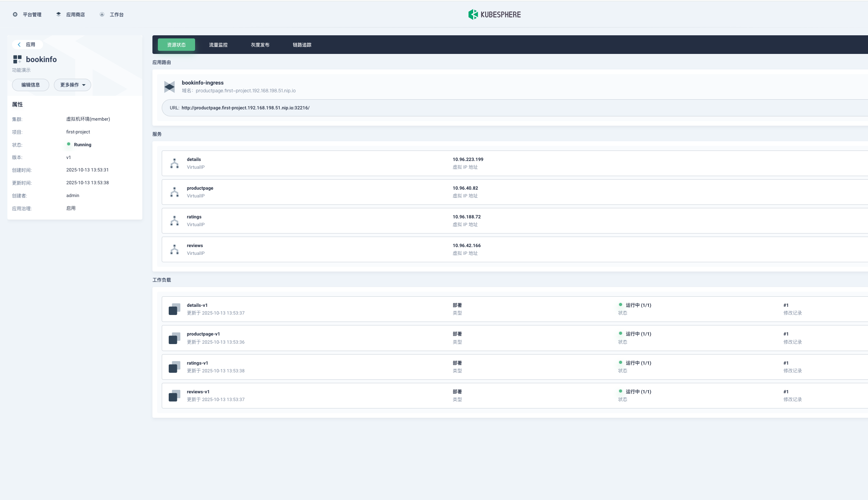Open the 更多操作 dropdown
The image size is (868, 500).
73,85
